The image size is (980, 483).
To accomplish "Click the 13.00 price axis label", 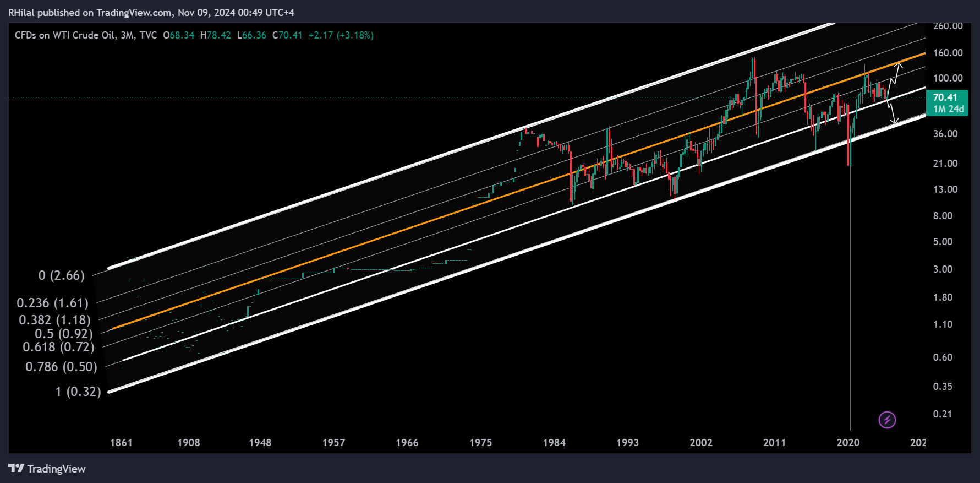I will click(x=945, y=189).
